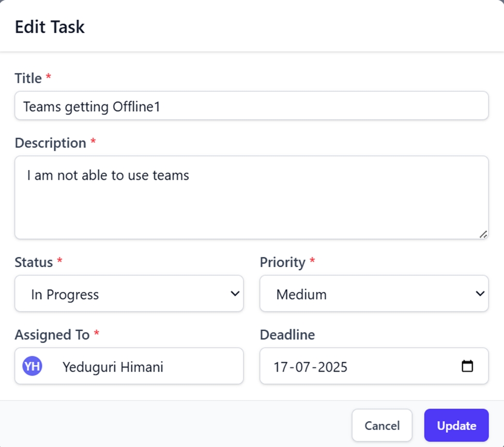Open the Deadline calendar picker icon
This screenshot has height=447, width=504.
[467, 366]
